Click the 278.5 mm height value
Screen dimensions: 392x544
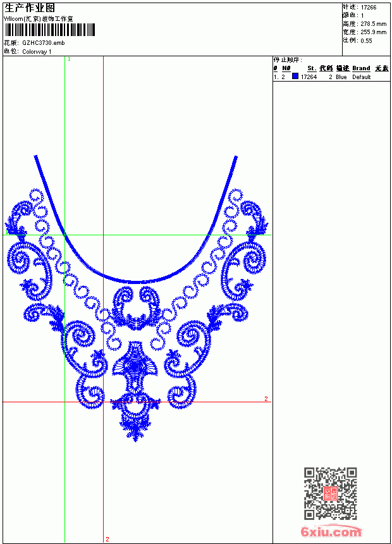[373, 24]
